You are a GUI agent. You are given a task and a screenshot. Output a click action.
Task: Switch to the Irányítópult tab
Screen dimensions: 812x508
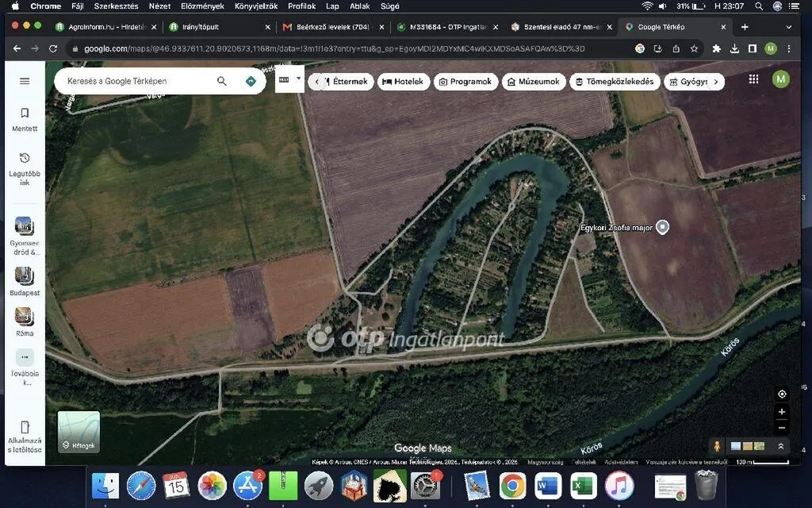[219, 27]
